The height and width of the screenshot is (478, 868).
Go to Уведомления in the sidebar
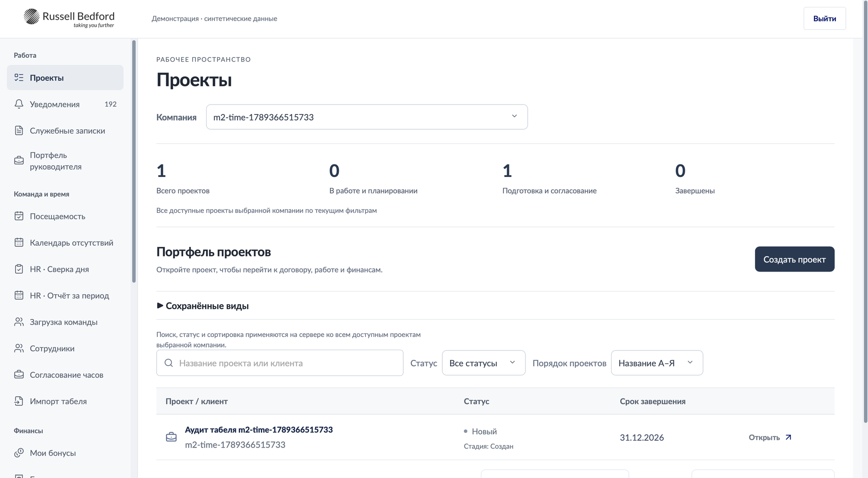click(x=65, y=104)
